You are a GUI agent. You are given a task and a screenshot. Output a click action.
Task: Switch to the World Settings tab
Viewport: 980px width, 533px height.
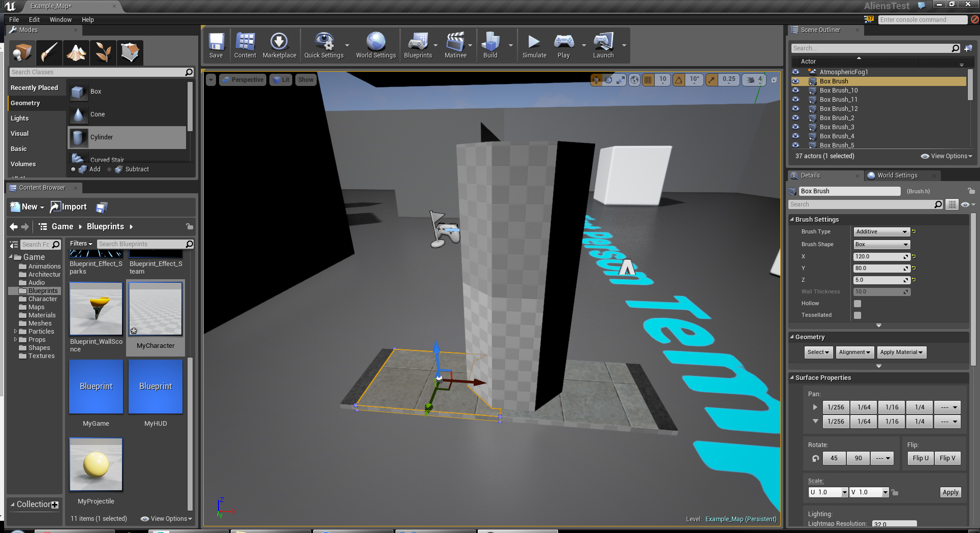coord(897,175)
